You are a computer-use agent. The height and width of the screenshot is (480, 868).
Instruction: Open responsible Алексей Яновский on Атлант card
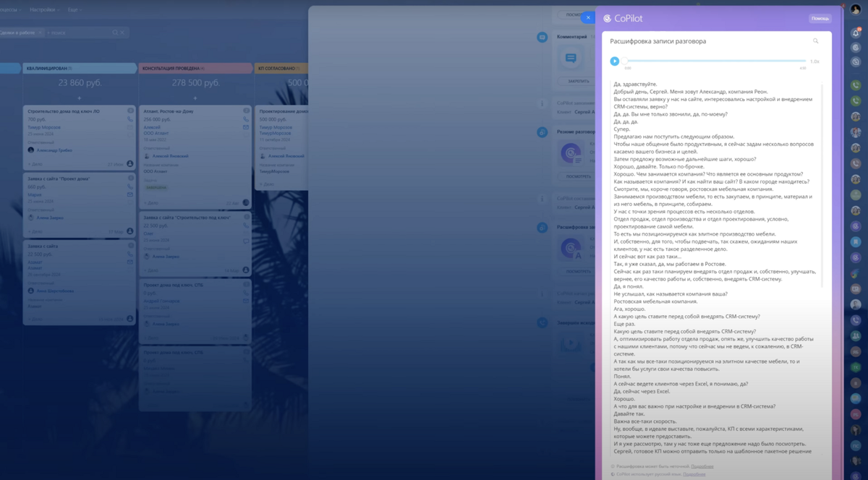click(x=170, y=156)
